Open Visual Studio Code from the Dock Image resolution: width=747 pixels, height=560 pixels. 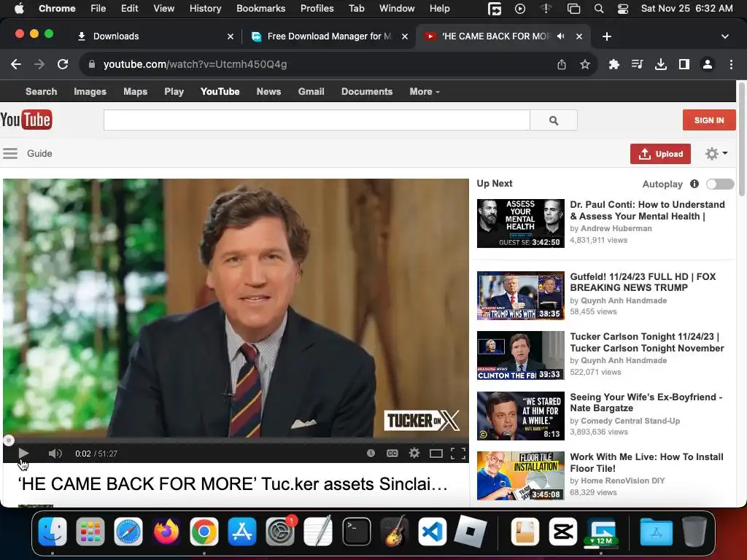point(432,532)
